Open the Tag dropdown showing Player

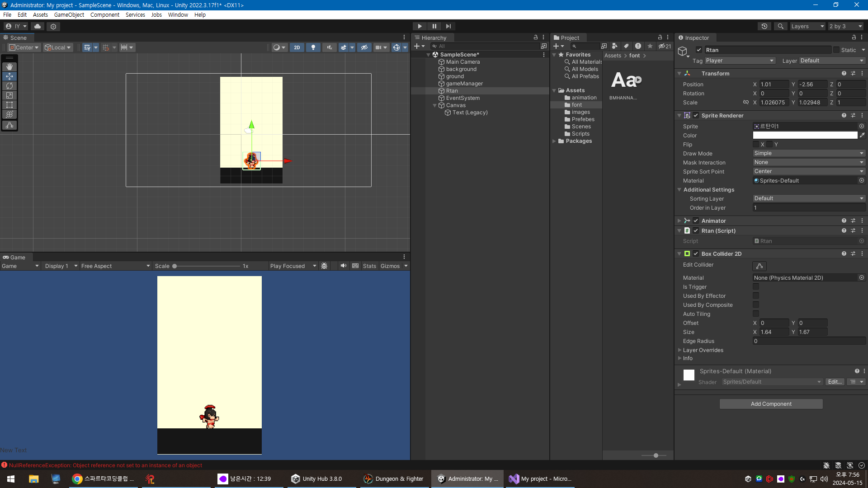pos(740,61)
